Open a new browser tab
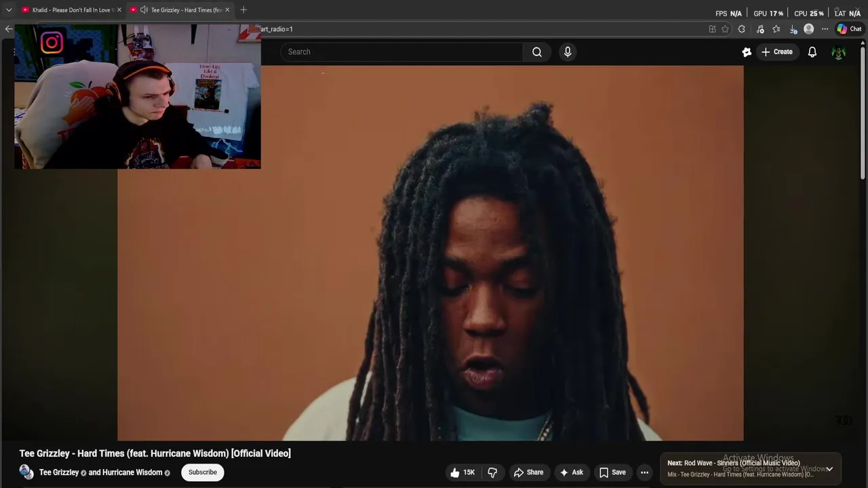 [x=243, y=10]
